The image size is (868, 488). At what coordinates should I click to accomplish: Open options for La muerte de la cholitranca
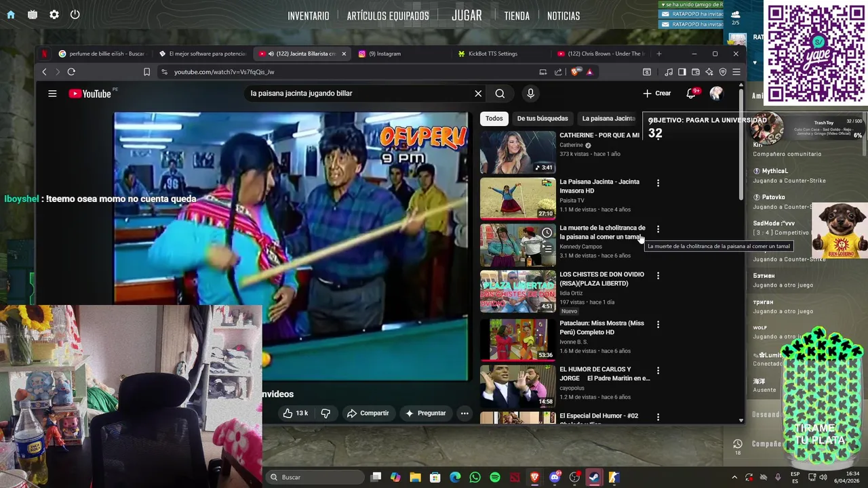(658, 229)
